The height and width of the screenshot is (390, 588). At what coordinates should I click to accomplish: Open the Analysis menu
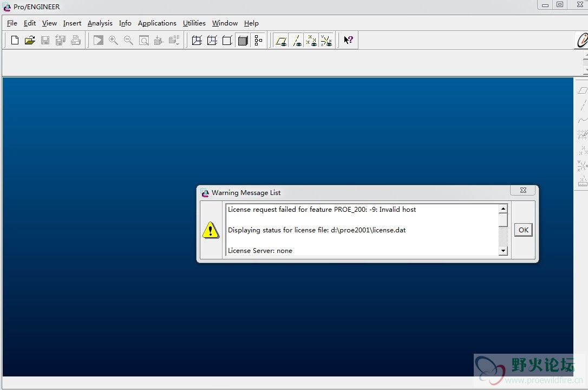coord(100,23)
